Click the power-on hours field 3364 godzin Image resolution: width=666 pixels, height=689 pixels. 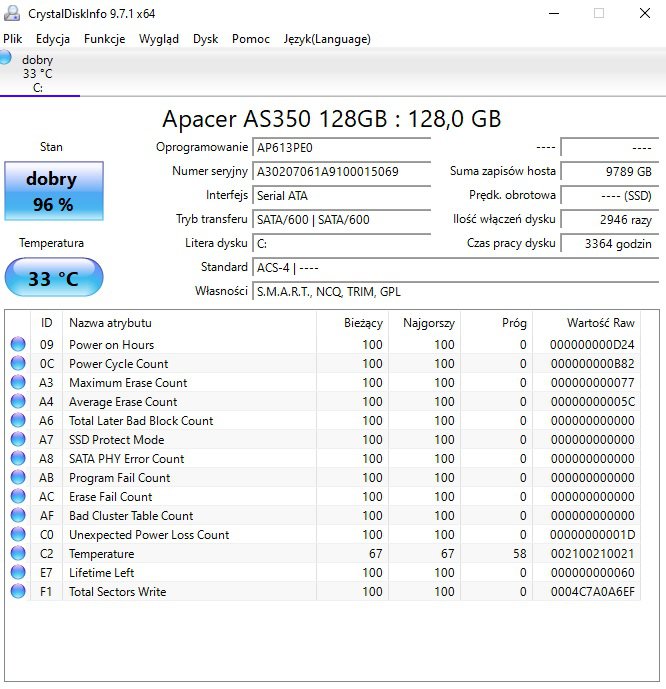(610, 243)
